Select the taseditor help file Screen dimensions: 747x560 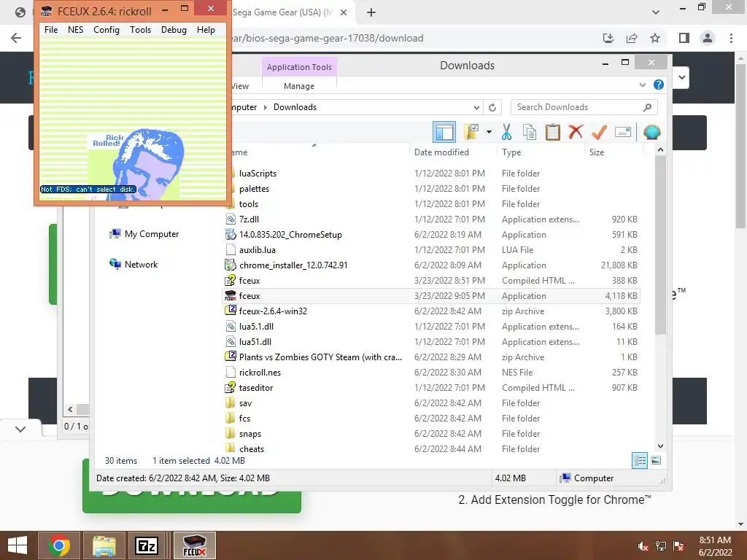click(431, 388)
